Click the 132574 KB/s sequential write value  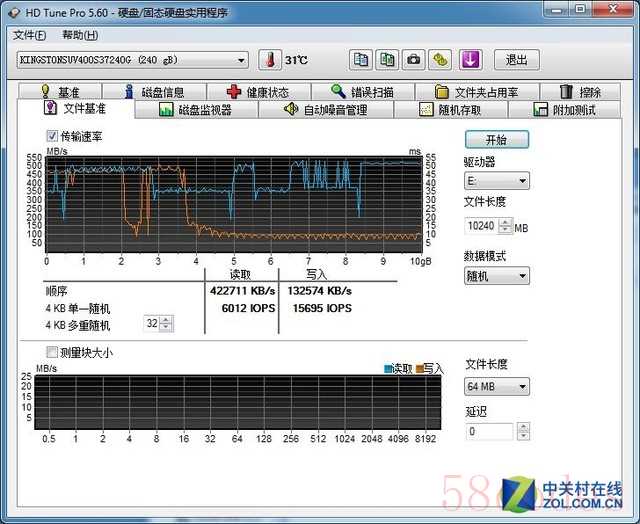319,291
